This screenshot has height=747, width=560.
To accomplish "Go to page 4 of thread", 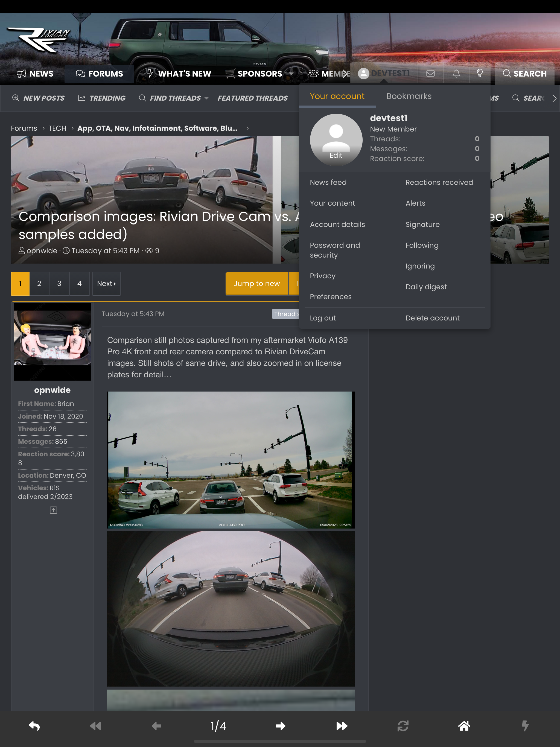I will [79, 284].
